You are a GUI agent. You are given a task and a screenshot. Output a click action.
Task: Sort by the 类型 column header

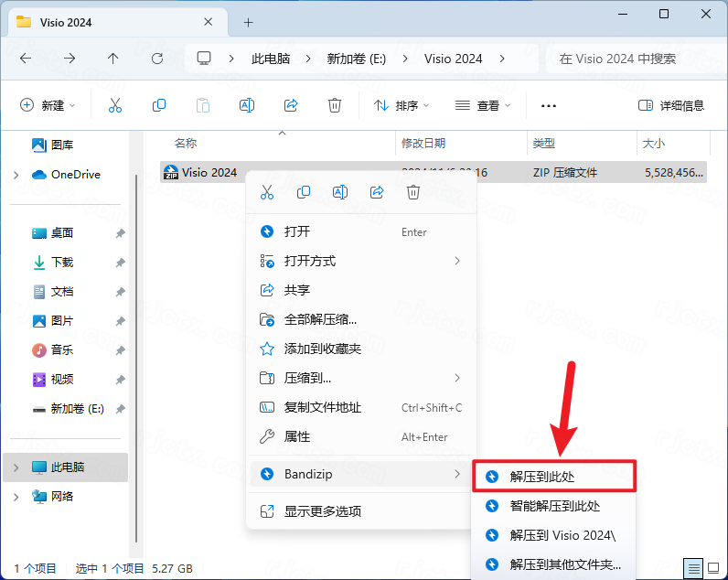(543, 144)
